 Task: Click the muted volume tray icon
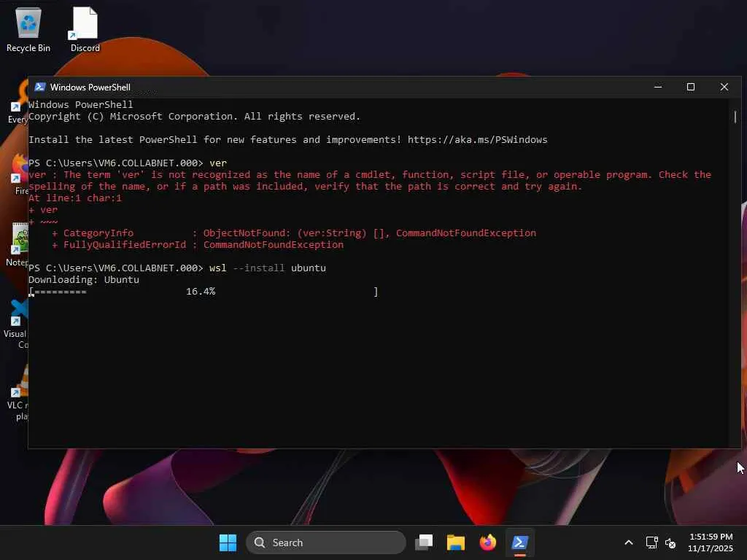coord(670,542)
